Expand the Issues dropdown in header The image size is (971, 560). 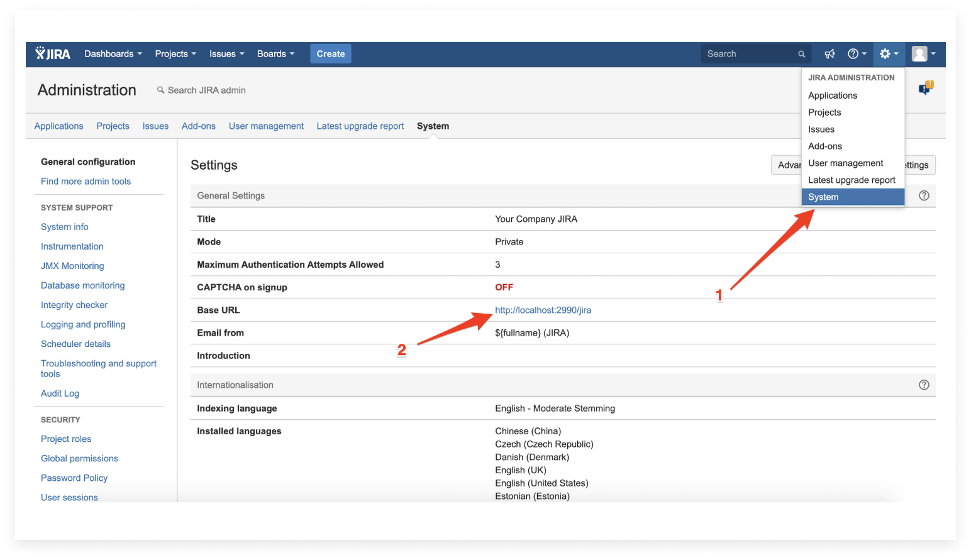point(226,54)
